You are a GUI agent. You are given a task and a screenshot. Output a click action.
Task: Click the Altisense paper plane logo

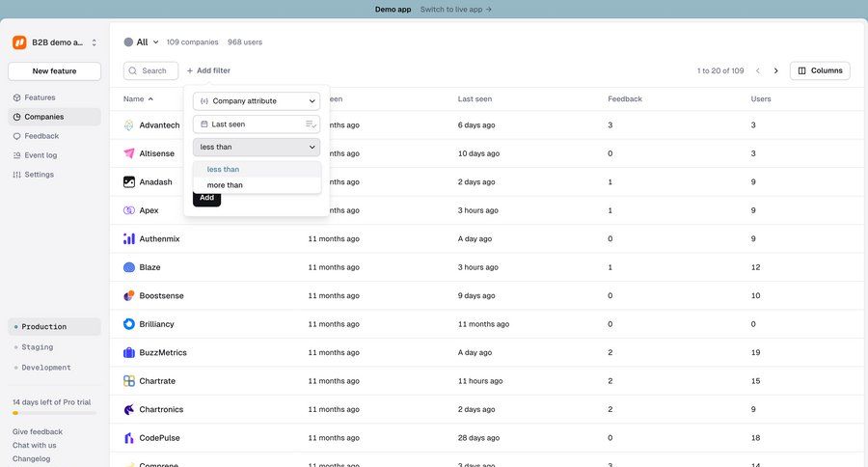pos(129,153)
